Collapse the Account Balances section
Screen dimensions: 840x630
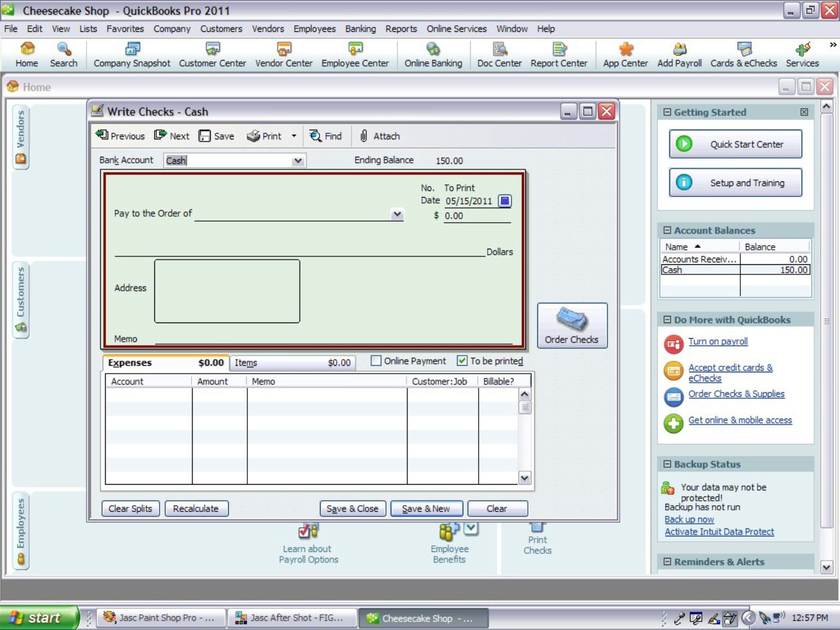667,231
